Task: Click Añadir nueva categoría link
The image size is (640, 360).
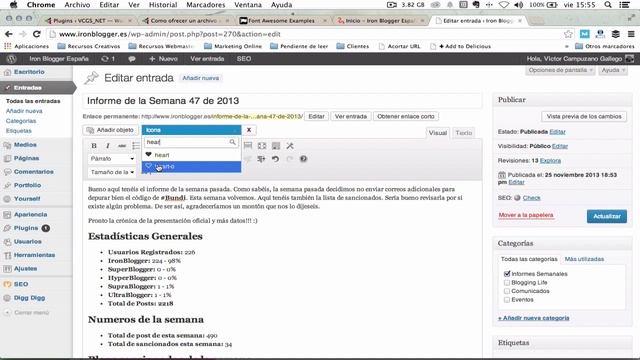Action: point(533,318)
